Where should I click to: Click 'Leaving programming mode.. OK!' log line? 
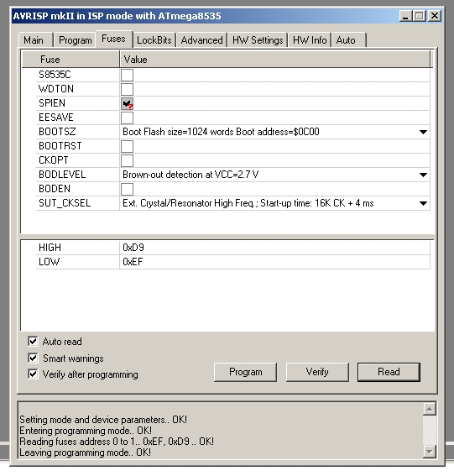(x=86, y=452)
